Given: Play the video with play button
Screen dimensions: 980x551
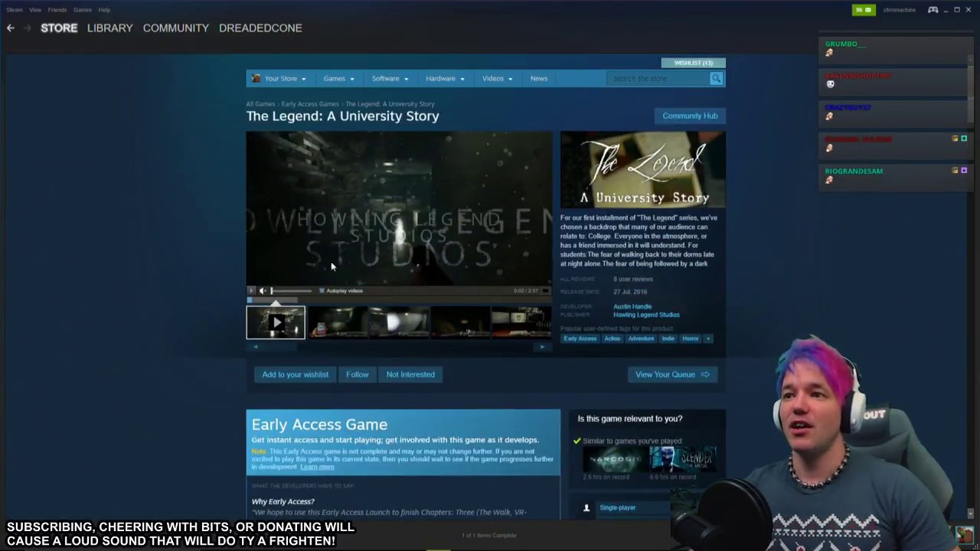Looking at the screenshot, I should pos(251,291).
